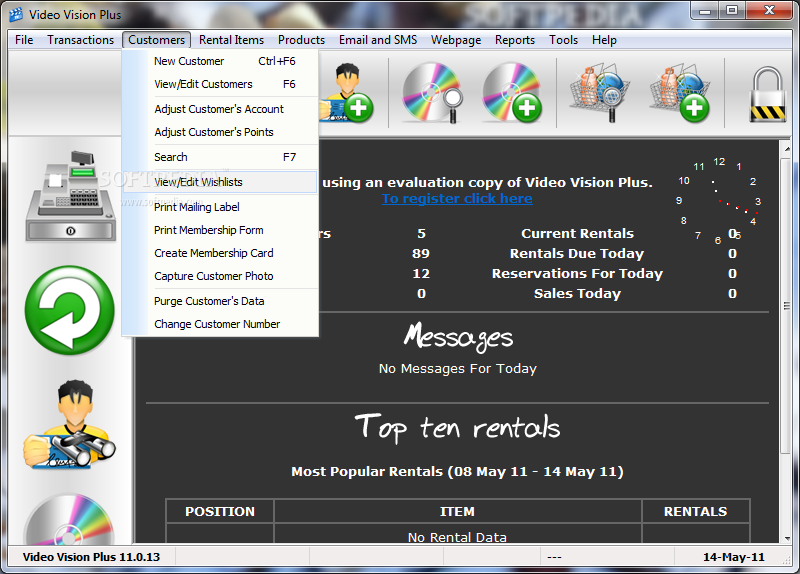The width and height of the screenshot is (800, 574).
Task: Minimize the Video Vision Plus window
Action: 705,10
